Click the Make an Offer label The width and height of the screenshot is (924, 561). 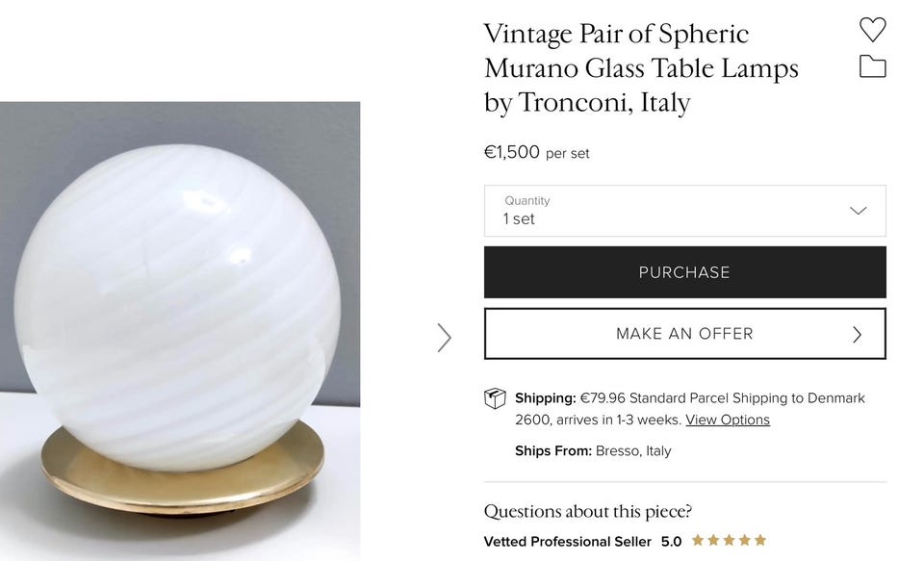click(684, 334)
